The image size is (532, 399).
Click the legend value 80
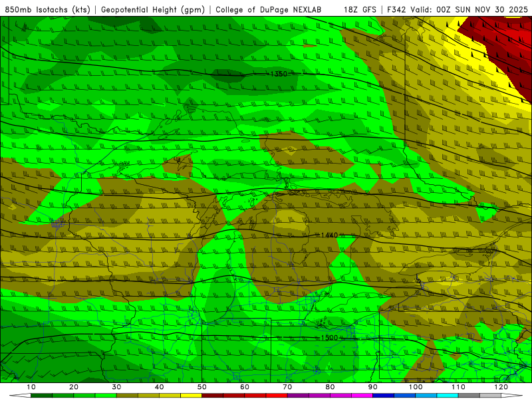coord(330,387)
